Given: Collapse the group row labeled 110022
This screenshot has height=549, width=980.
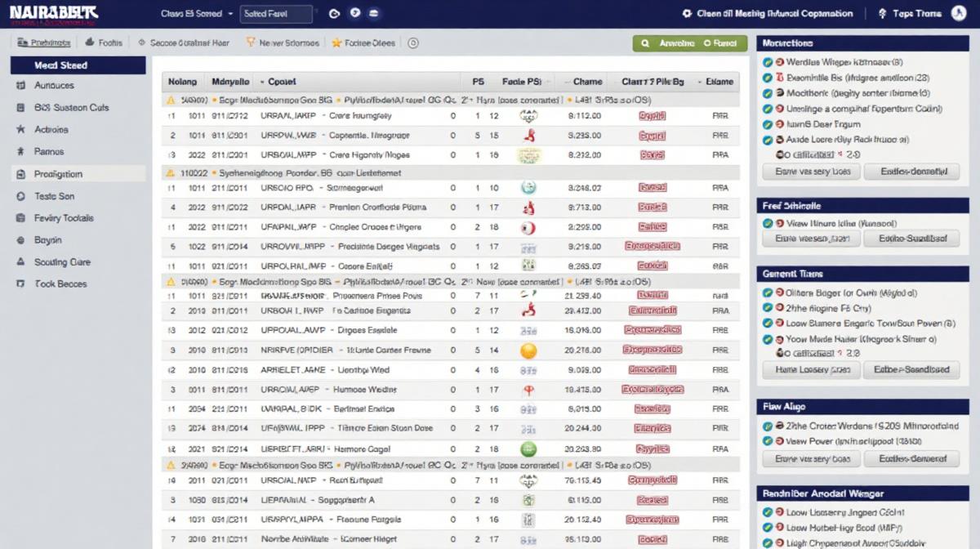Looking at the screenshot, I should pyautogui.click(x=171, y=173).
